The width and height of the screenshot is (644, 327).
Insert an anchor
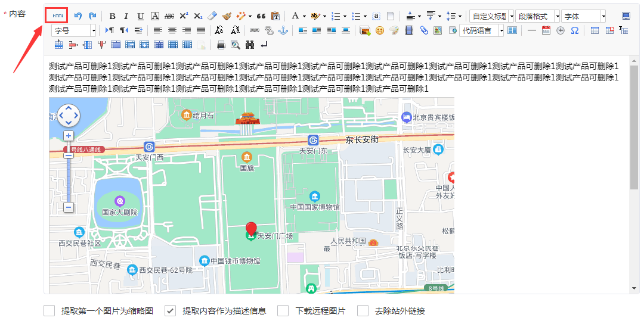click(x=283, y=30)
